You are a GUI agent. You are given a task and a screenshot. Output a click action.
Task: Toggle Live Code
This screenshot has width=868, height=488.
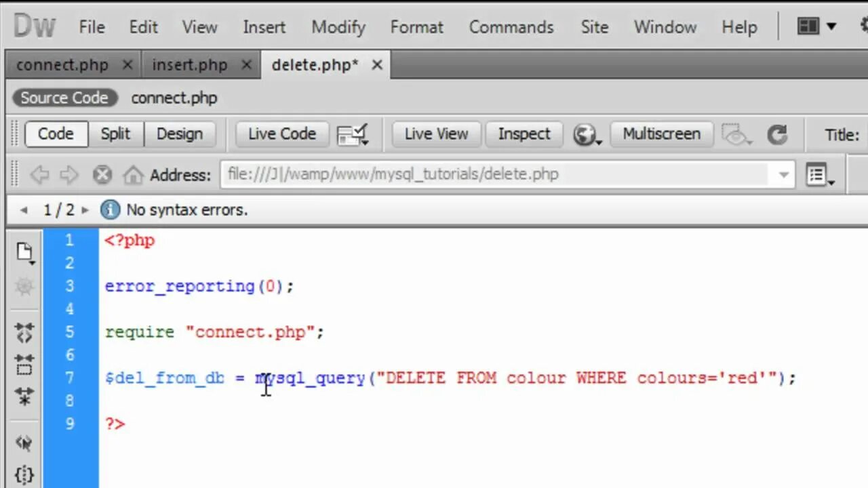281,134
